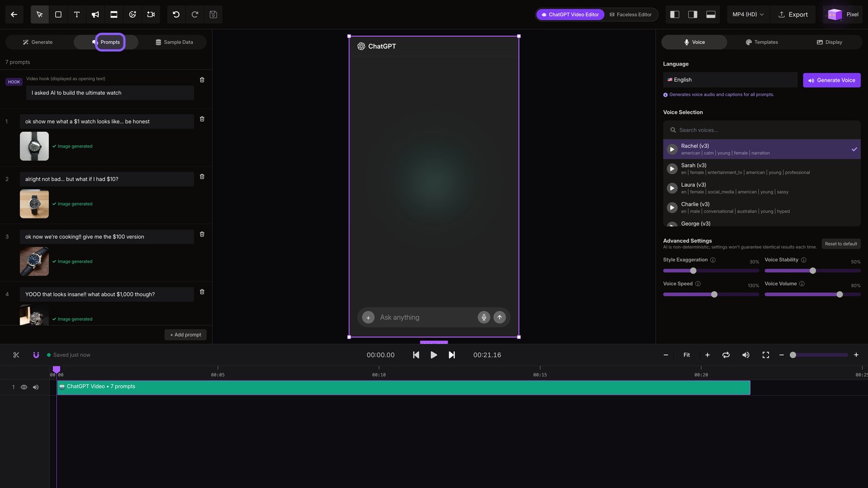868x488 pixels.
Task: Play the timeline preview
Action: coord(434,355)
